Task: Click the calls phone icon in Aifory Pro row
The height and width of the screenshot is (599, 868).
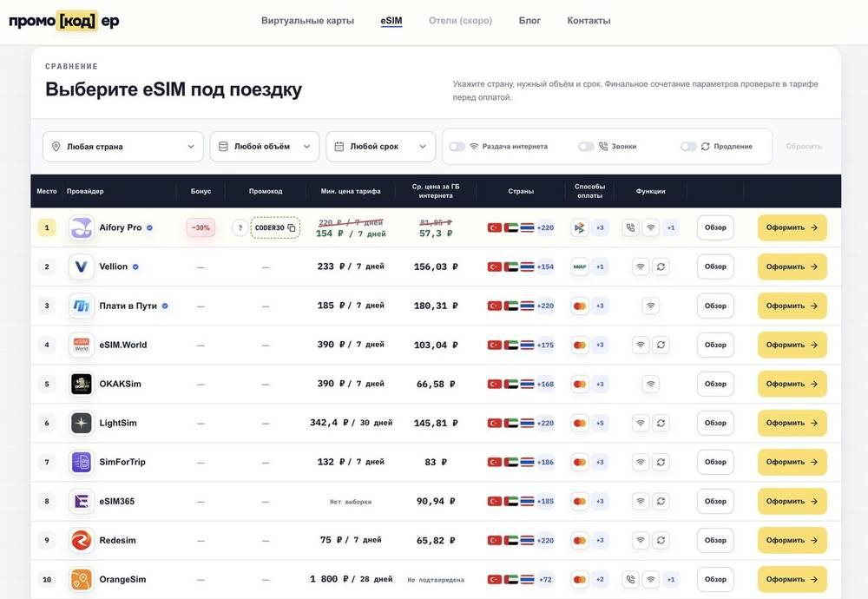Action: coord(630,227)
